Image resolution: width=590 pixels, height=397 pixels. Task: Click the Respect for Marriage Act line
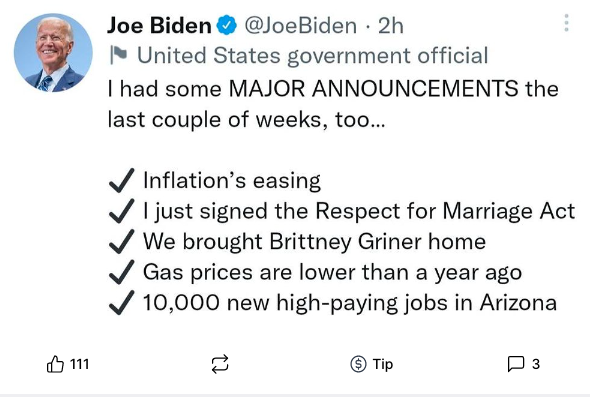(x=359, y=211)
